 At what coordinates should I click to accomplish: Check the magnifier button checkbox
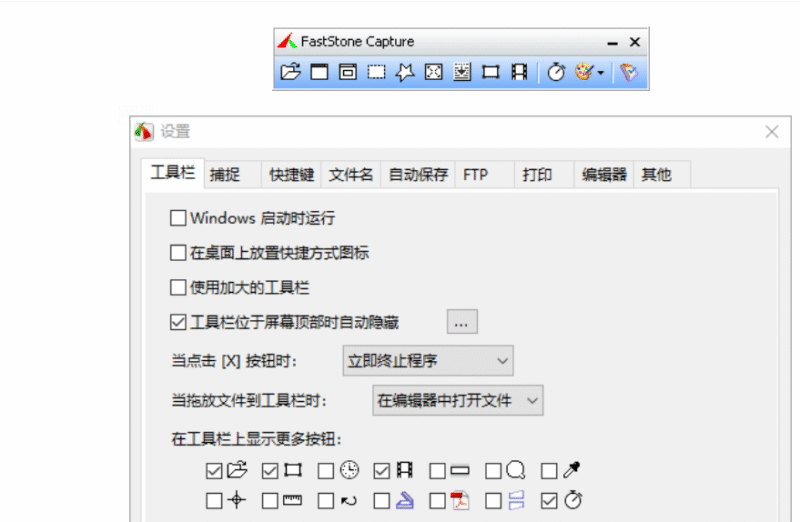[493, 471]
